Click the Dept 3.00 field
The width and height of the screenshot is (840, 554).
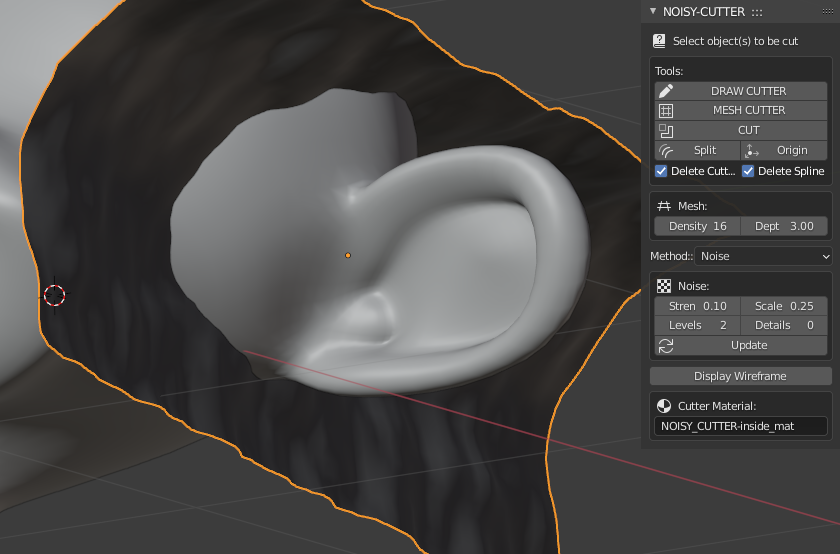click(784, 226)
